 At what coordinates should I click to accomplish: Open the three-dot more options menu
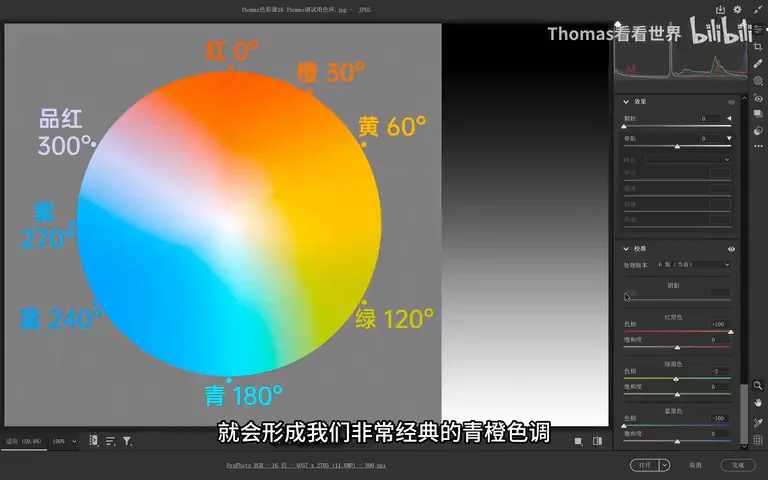coord(758,146)
